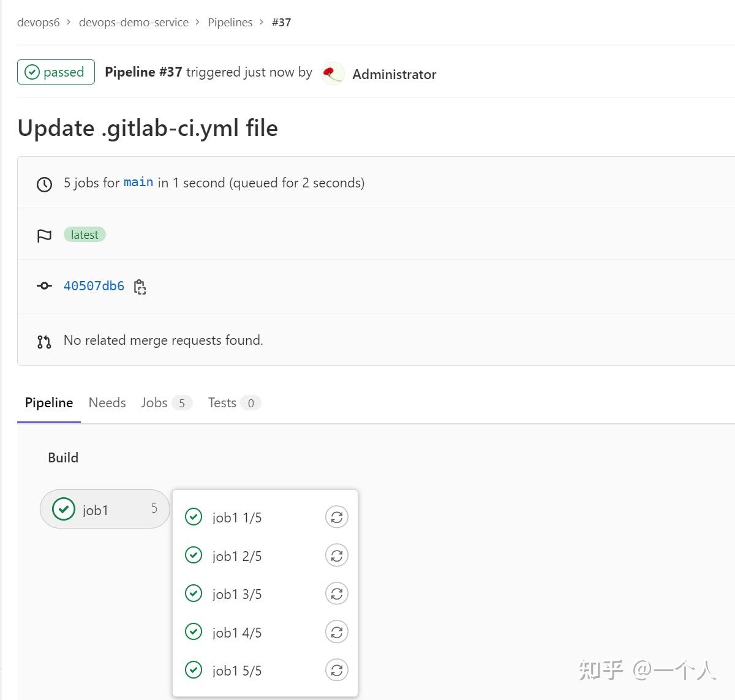
Task: Switch to the Needs tab
Action: coord(107,402)
